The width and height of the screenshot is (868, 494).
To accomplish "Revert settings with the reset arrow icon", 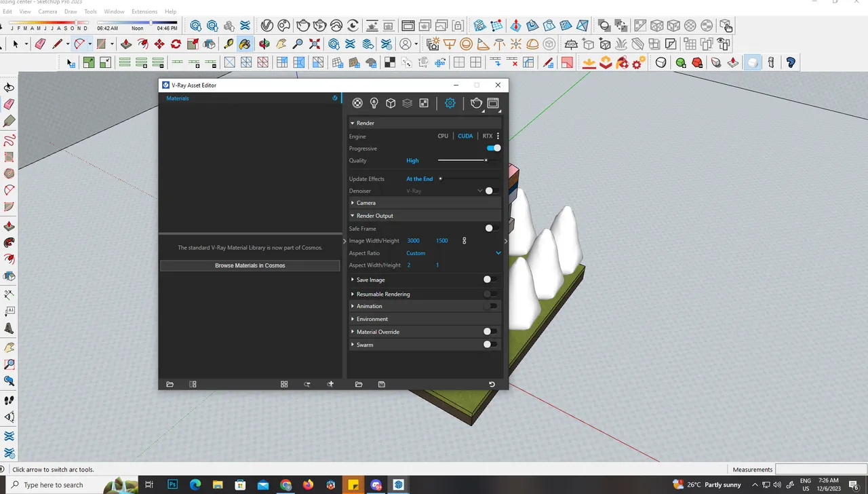I will 492,384.
